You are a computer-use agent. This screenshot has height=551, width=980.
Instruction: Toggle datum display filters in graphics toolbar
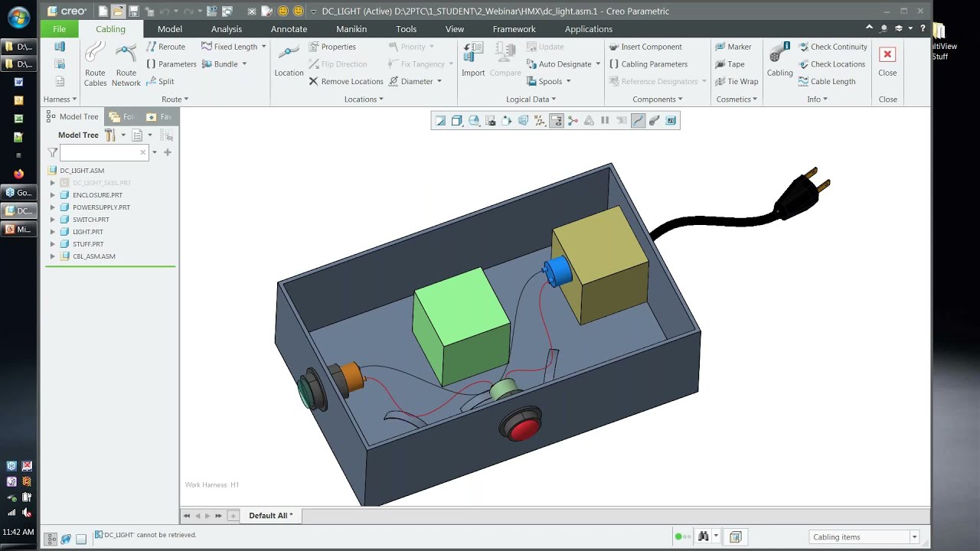point(540,120)
